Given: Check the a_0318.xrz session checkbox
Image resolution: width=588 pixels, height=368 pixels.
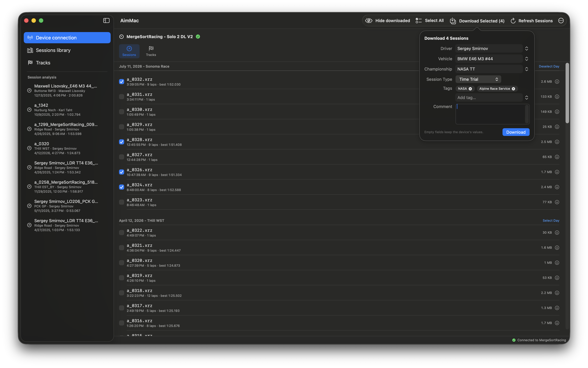Looking at the screenshot, I should (122, 293).
